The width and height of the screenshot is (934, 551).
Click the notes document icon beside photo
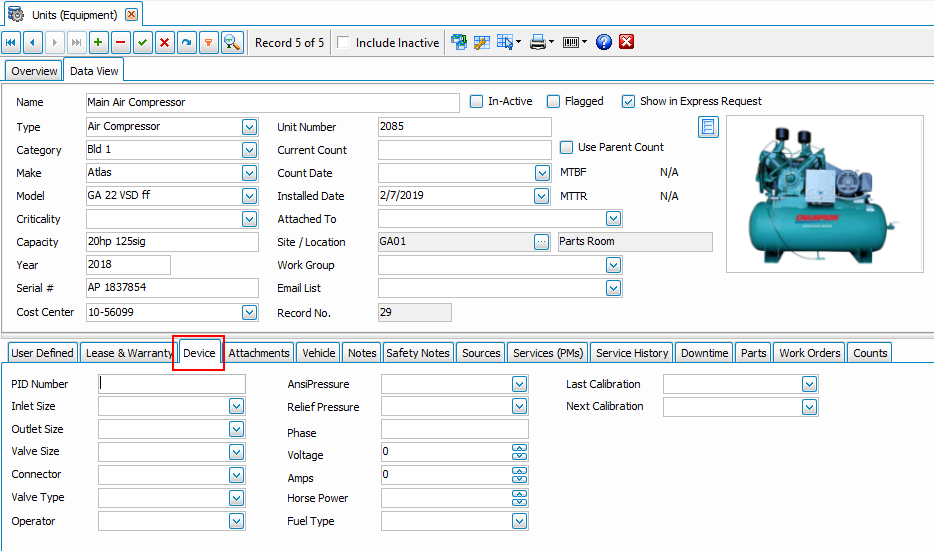[708, 127]
